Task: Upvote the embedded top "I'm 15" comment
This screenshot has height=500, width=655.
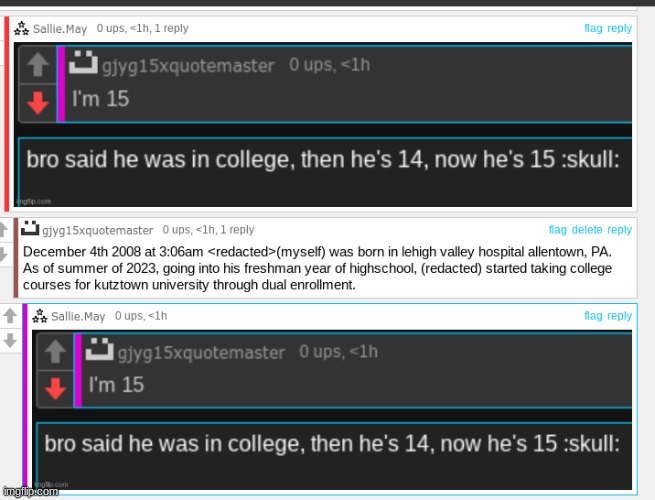Action: (38, 64)
